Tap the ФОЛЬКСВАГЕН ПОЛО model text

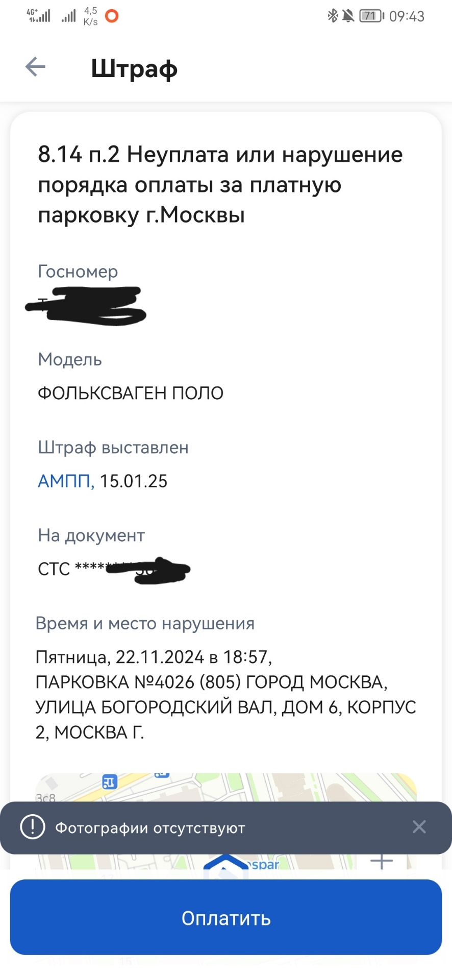[x=131, y=393]
